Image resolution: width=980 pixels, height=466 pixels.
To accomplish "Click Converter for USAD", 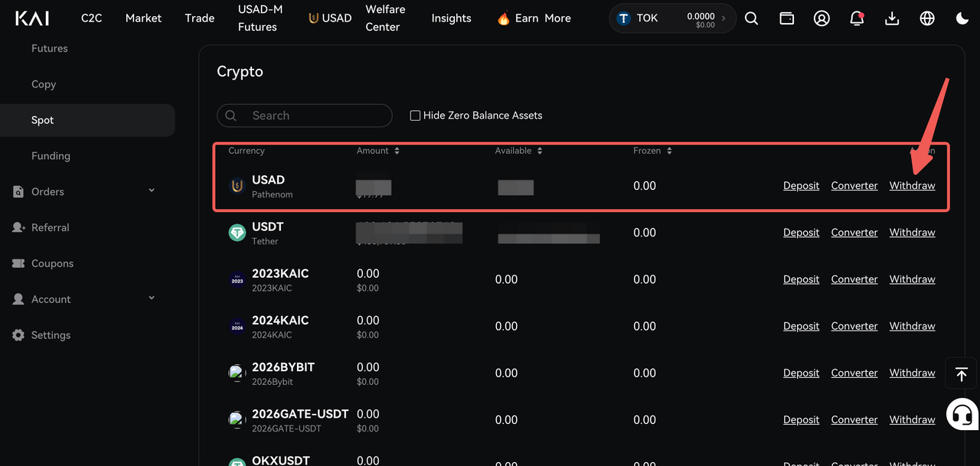I will click(854, 186).
